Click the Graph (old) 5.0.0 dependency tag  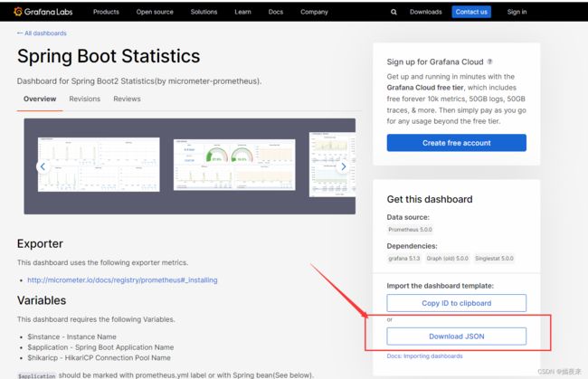pos(448,259)
